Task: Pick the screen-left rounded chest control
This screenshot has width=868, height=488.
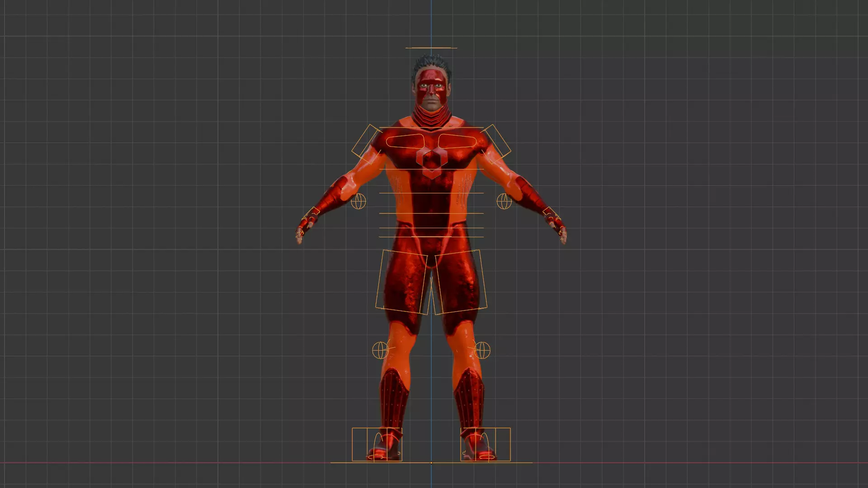Action: [405, 141]
